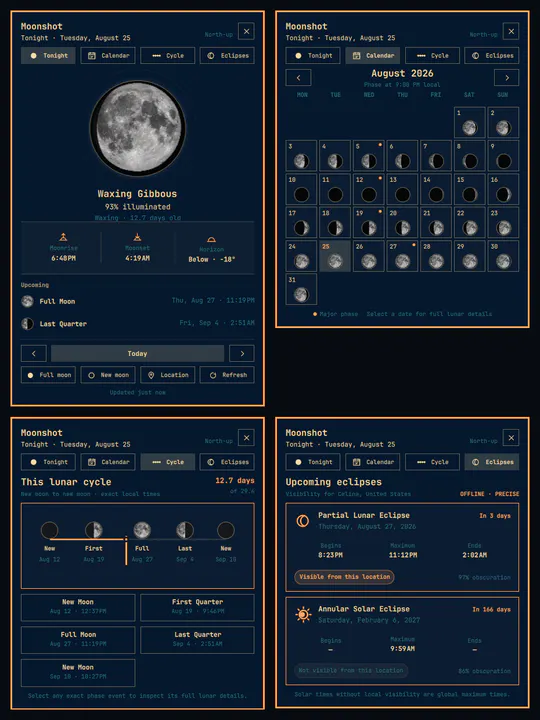Jump to the next New moon using its button
Screen dimensions: 540x720
[x=108, y=375]
